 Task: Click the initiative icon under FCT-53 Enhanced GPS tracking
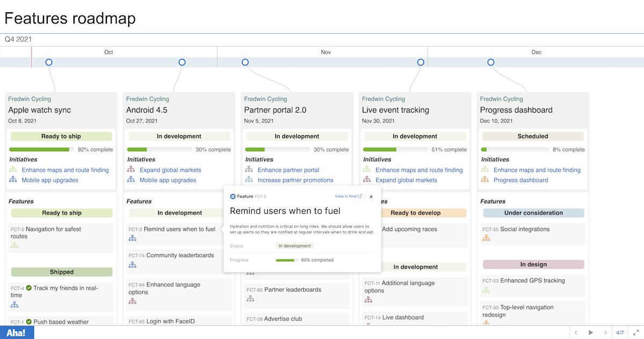tap(486, 290)
